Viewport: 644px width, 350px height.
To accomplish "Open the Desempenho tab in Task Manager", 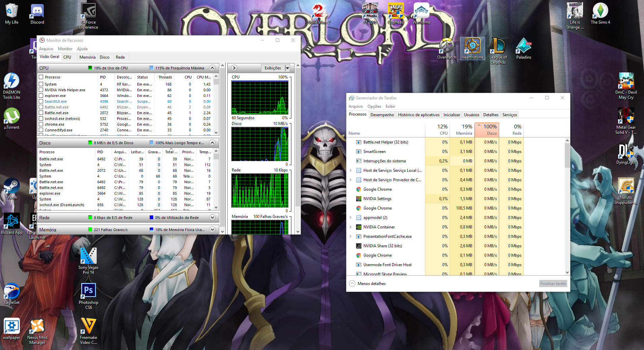I will [x=382, y=115].
